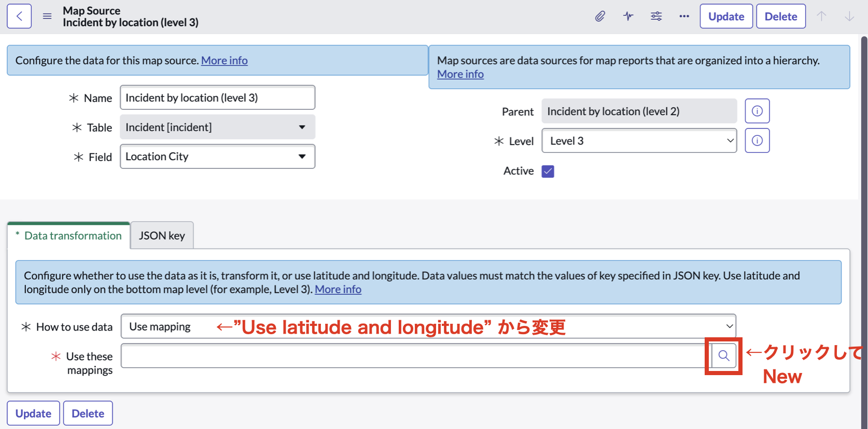Screen dimensions: 868x429
Task: Preview the Parent record info icon
Action: [757, 111]
